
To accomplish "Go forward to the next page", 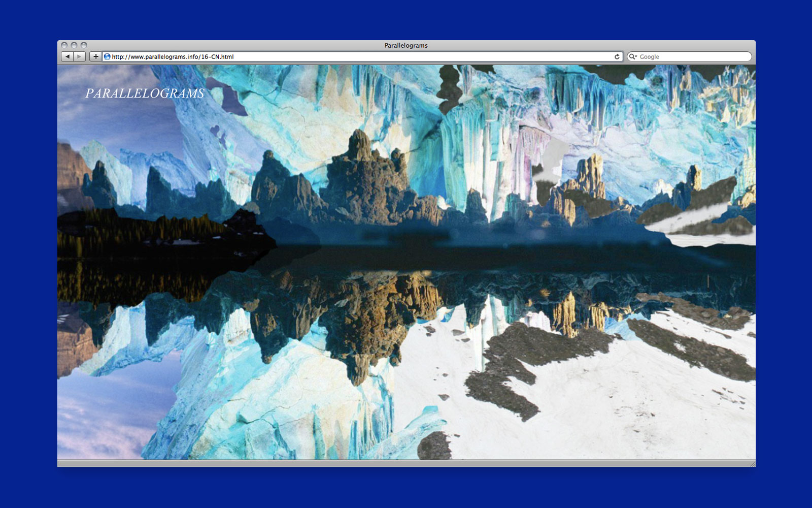I will (x=79, y=56).
